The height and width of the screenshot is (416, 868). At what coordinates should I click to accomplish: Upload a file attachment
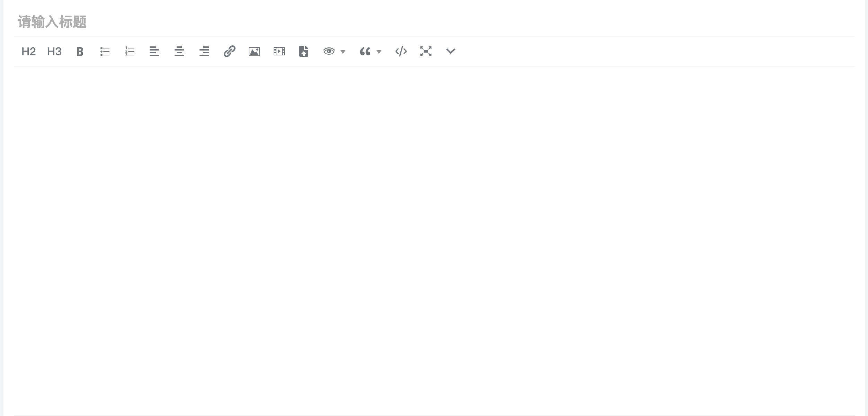coord(304,52)
